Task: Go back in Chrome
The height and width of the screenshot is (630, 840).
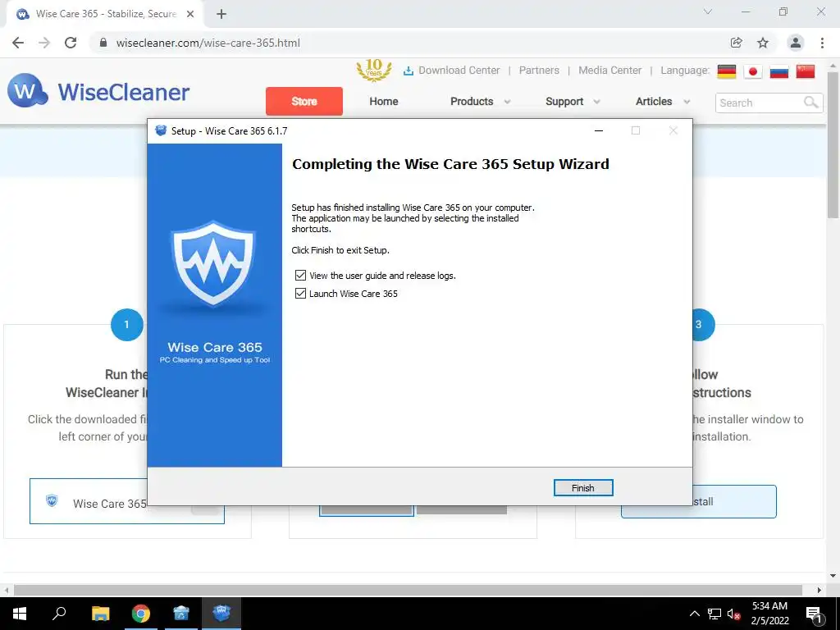Action: pos(18,43)
